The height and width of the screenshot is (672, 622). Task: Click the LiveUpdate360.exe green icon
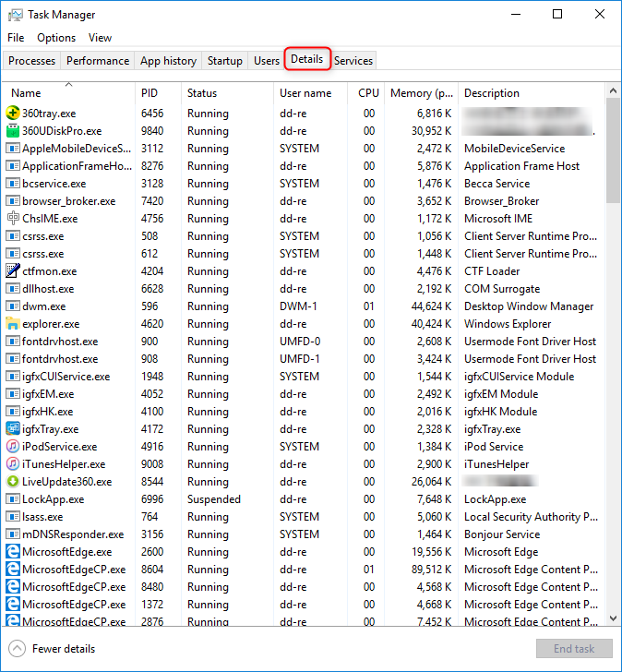(x=13, y=482)
